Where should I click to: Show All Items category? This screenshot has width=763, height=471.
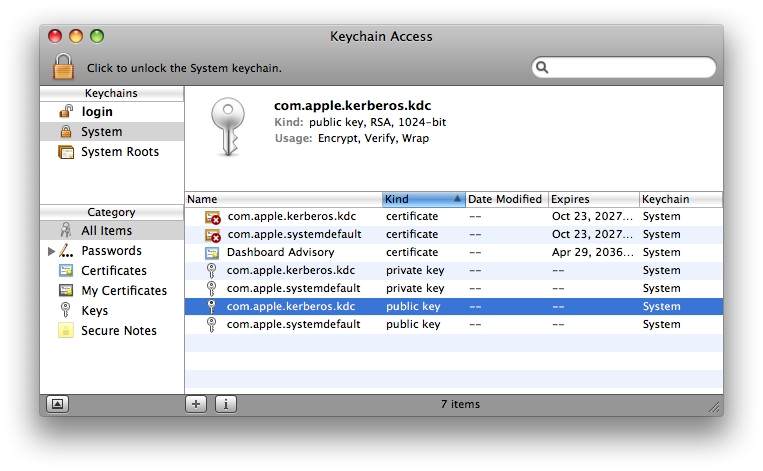pyautogui.click(x=105, y=231)
